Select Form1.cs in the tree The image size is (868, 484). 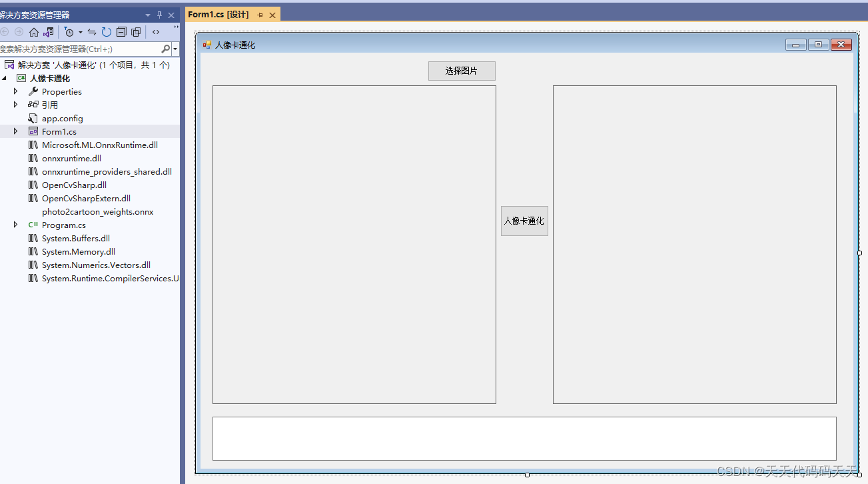tap(59, 131)
